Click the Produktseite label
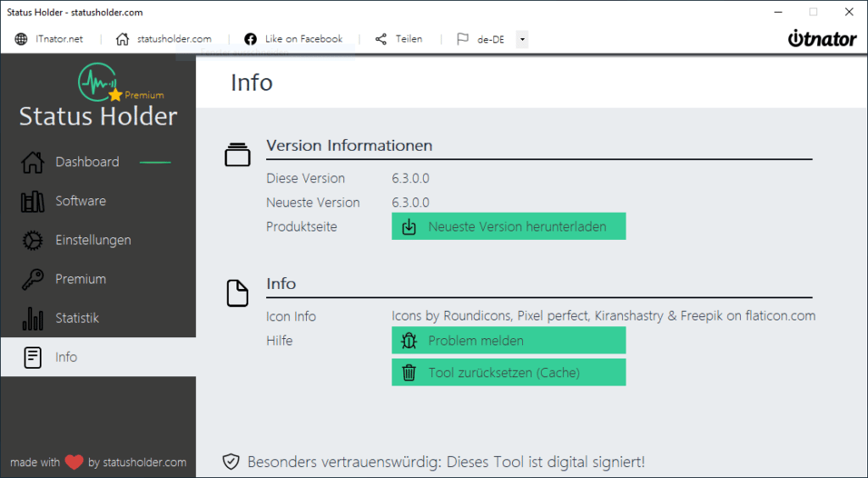The image size is (868, 478). [302, 227]
